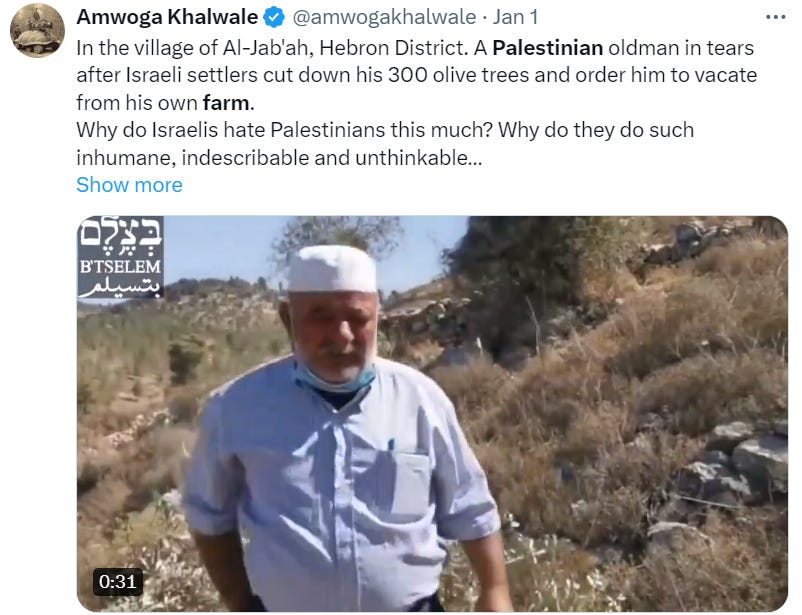Click the man's white cap in the video

(x=332, y=269)
